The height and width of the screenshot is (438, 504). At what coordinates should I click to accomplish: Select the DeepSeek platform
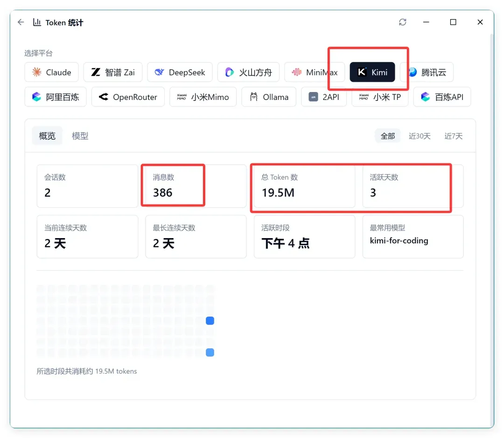pyautogui.click(x=180, y=72)
